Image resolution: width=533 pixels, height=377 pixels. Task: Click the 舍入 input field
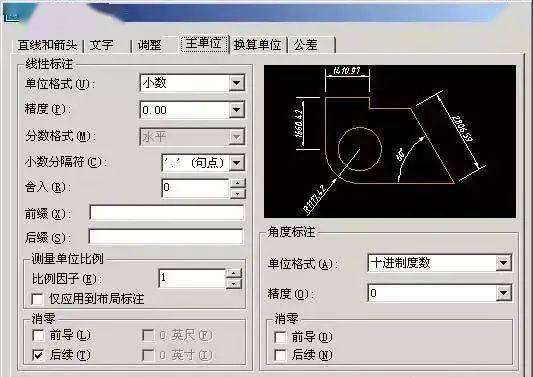point(195,188)
